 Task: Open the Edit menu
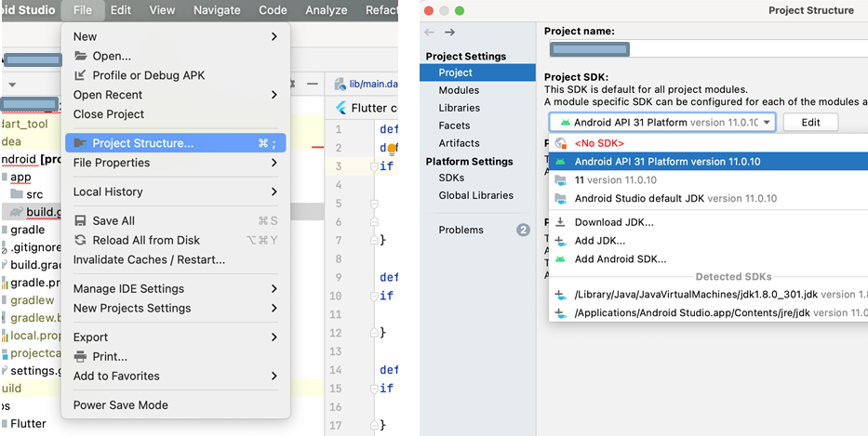coord(121,10)
